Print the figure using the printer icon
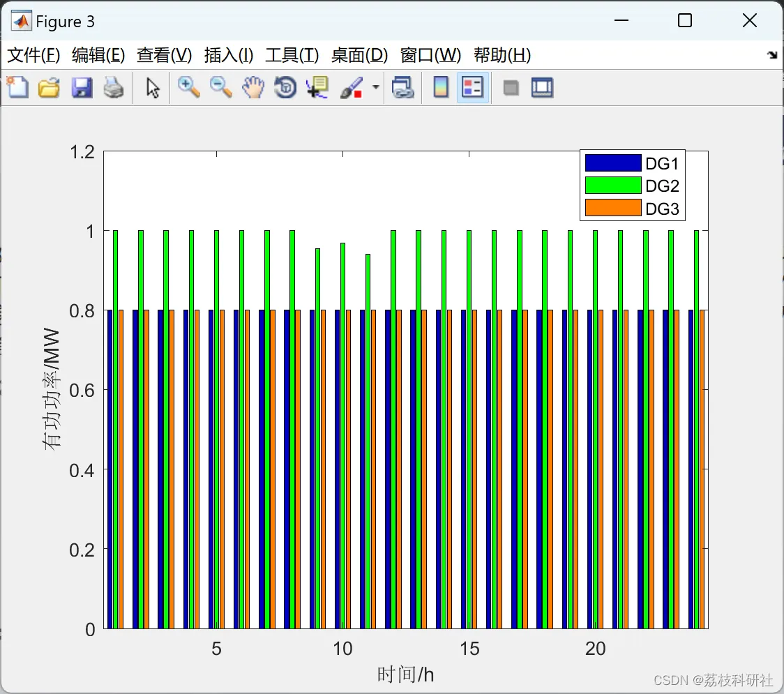 tap(114, 88)
